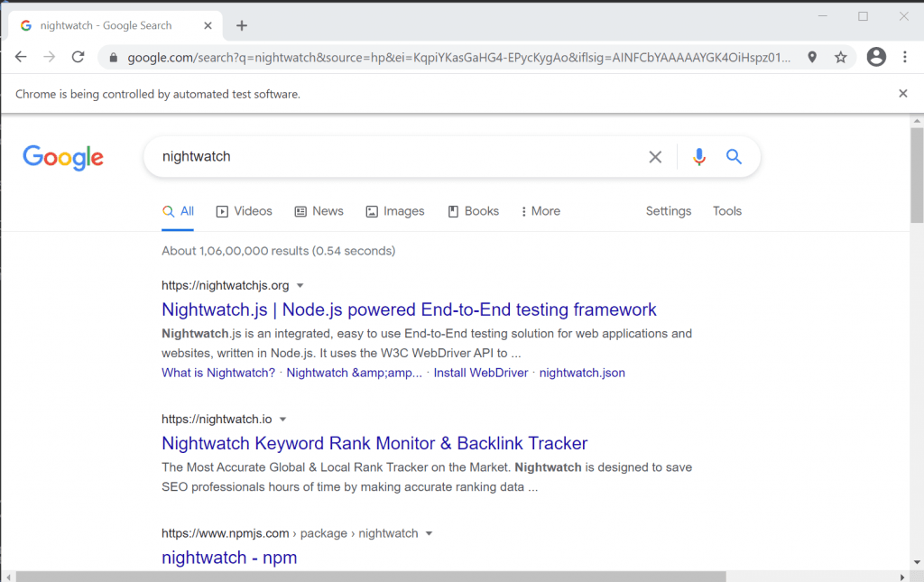Bookmark this page with the star icon
This screenshot has width=924, height=582.
tap(841, 57)
